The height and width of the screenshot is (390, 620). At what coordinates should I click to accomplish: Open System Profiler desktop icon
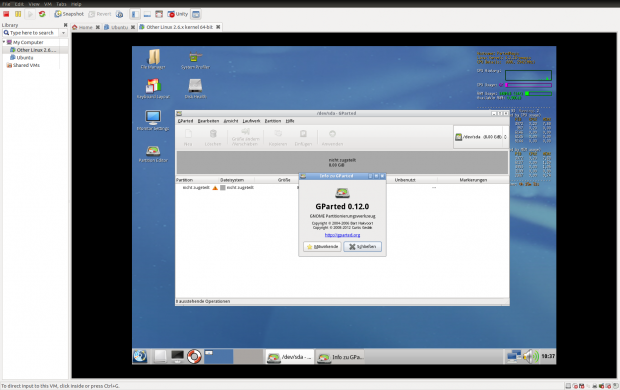click(195, 60)
